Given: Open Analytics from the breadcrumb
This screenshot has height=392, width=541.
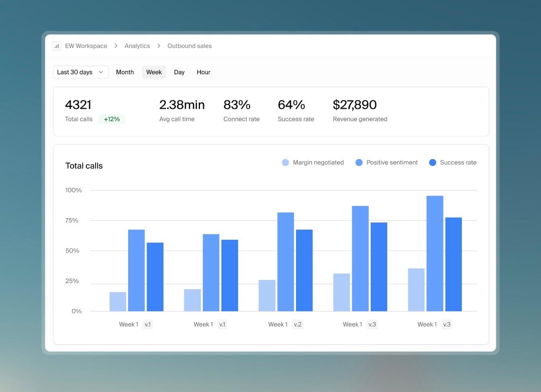Looking at the screenshot, I should [137, 46].
